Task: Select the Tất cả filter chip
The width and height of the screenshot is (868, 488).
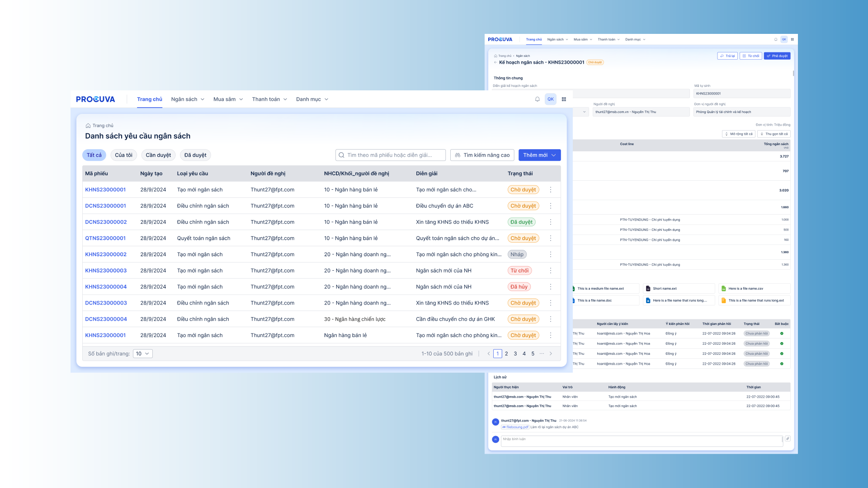Action: point(94,155)
